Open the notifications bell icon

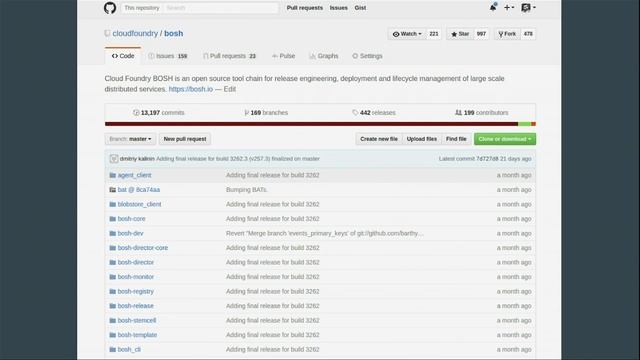pyautogui.click(x=493, y=7)
